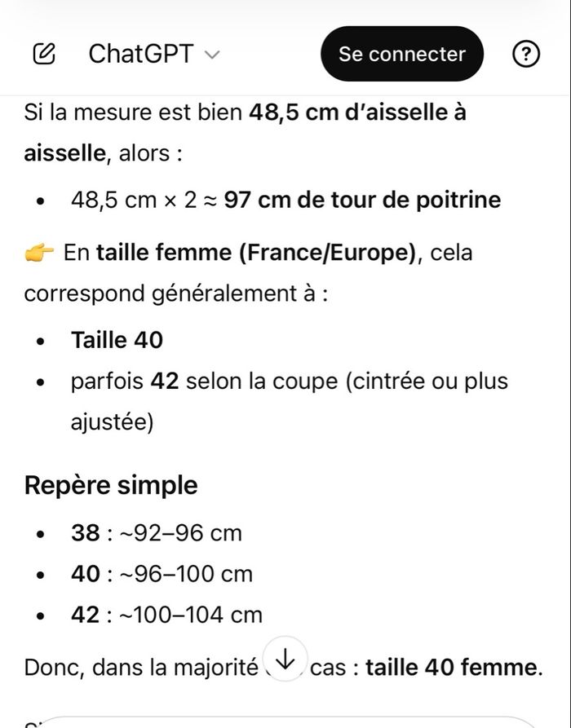
Task: Tap the words Donc, dans la majorité
Action: point(140,668)
